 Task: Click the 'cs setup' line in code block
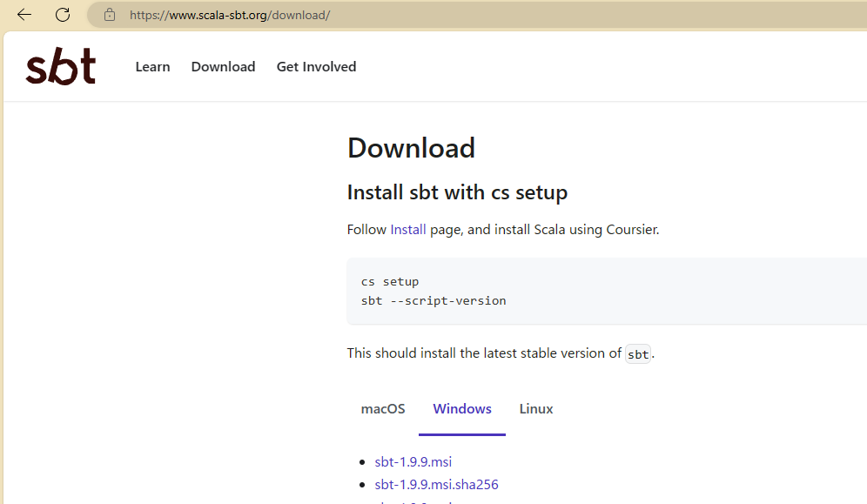tap(390, 282)
